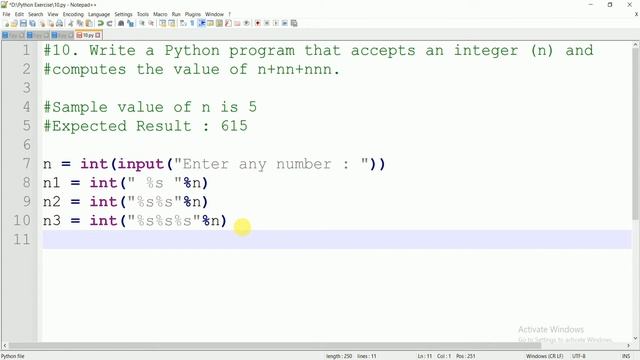Click the Print toolbar icon
The width and height of the screenshot is (640, 360).
point(60,23)
